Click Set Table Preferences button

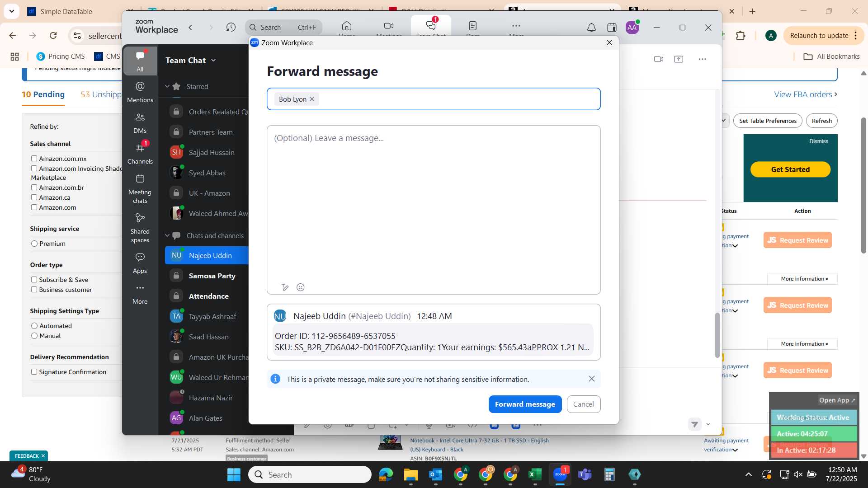768,121
